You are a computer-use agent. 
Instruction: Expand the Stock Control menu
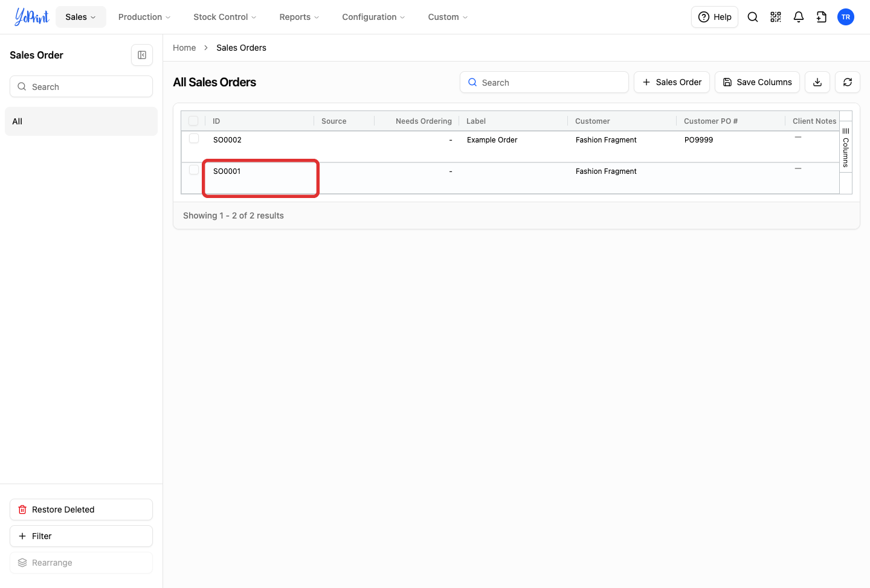(x=225, y=17)
